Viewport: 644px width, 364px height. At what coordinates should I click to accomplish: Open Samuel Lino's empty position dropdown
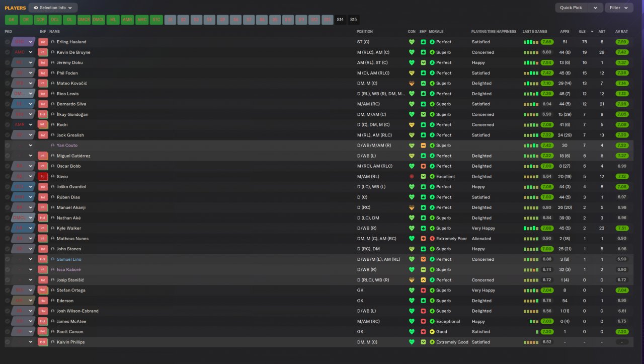23,259
